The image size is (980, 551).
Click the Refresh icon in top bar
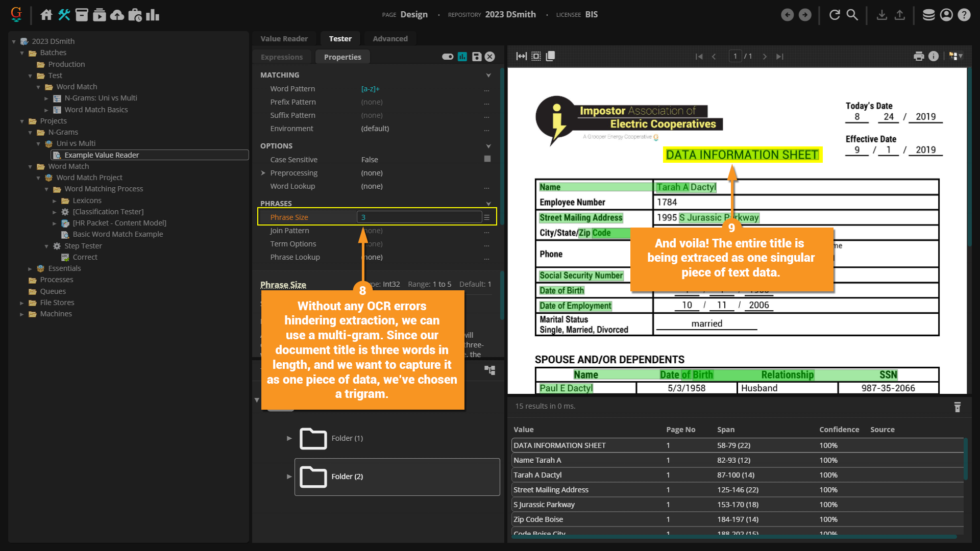point(835,15)
